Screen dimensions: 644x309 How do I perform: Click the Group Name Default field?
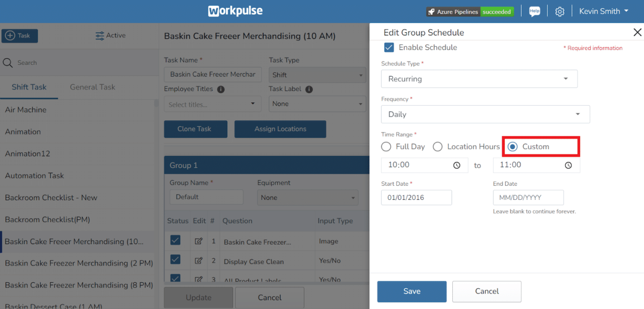click(x=206, y=197)
